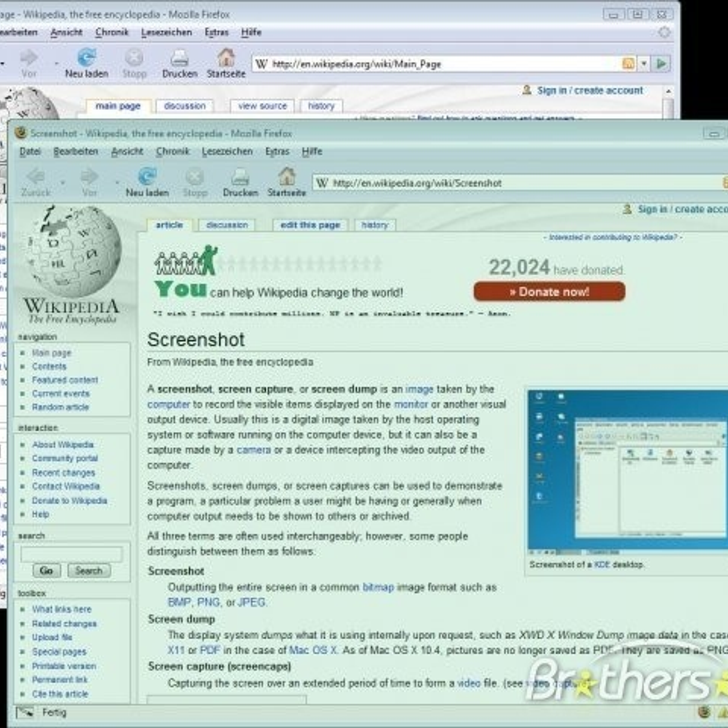This screenshot has width=728, height=728.
Task: Click Drucken printer icon in Screenshot window
Action: tap(240, 177)
